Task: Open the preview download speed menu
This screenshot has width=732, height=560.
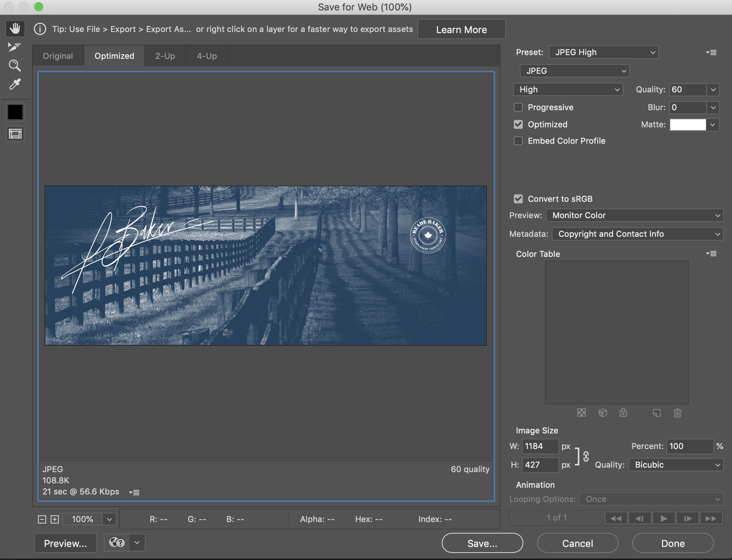Action: (x=134, y=492)
